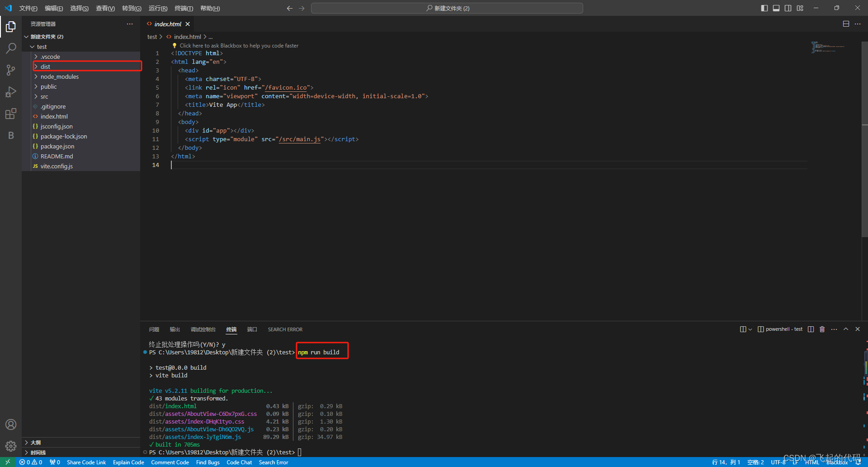
Task: Open the Extensions view
Action: (x=11, y=114)
